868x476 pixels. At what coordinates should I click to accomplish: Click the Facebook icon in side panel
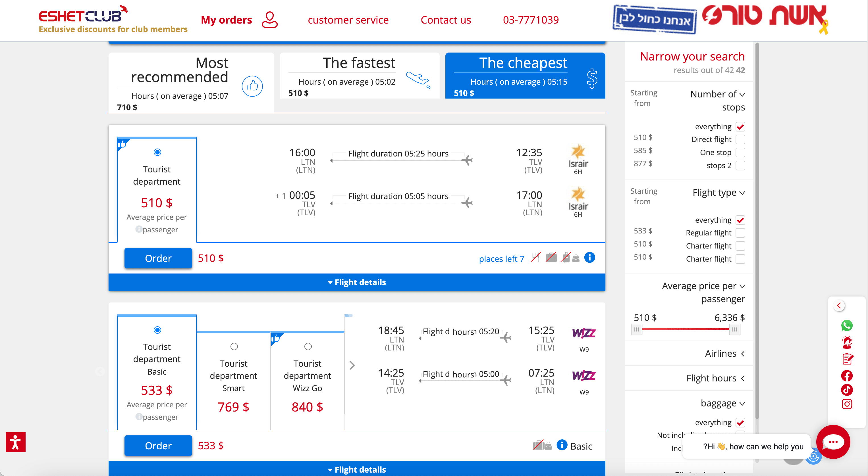coord(847,376)
